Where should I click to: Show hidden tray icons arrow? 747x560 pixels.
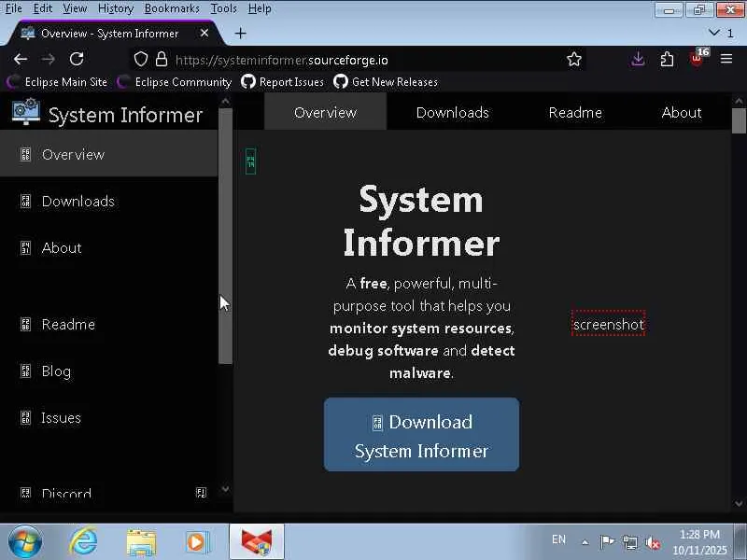tap(585, 542)
